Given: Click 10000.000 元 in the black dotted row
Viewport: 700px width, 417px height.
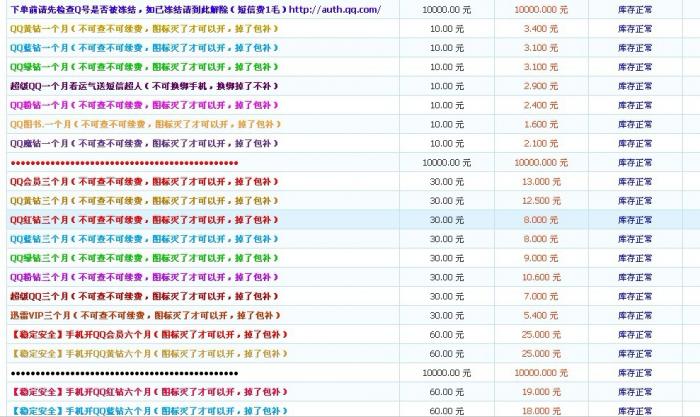Looking at the screenshot, I should click(x=541, y=373).
